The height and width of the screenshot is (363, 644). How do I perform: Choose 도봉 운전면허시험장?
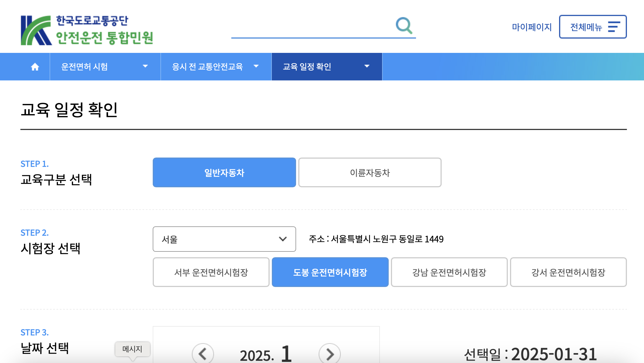[x=330, y=272]
